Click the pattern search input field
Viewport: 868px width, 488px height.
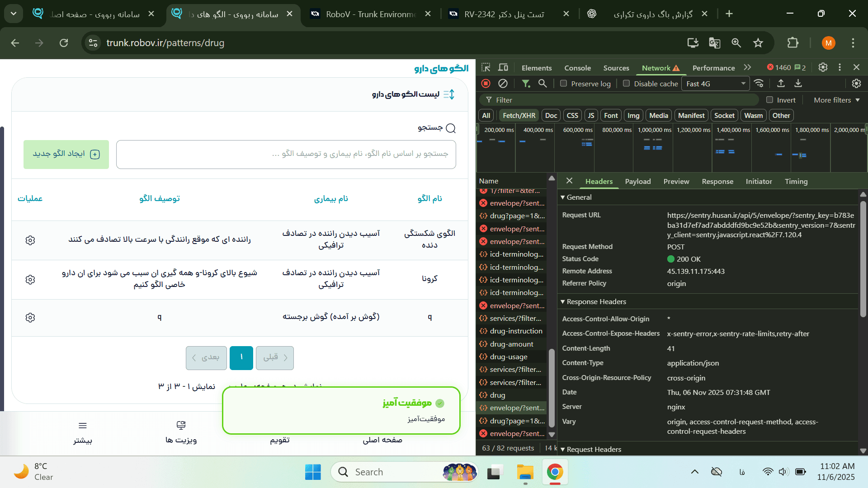tap(286, 154)
